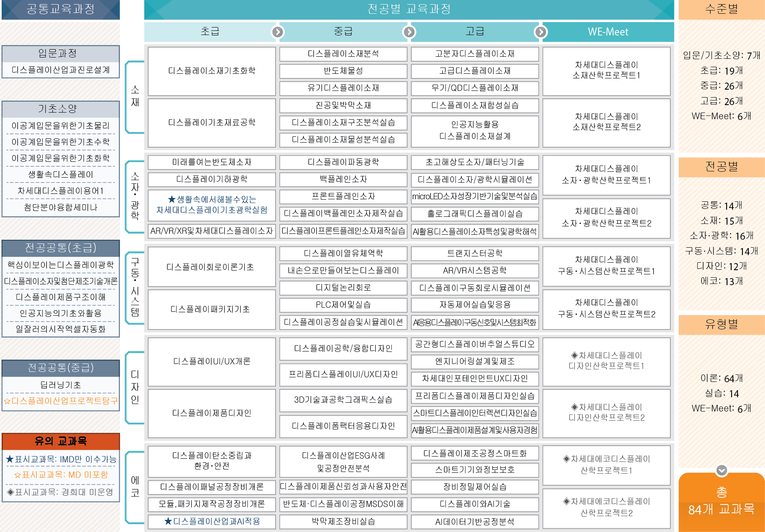Click the arrow icon after 중급 header

coord(409,32)
